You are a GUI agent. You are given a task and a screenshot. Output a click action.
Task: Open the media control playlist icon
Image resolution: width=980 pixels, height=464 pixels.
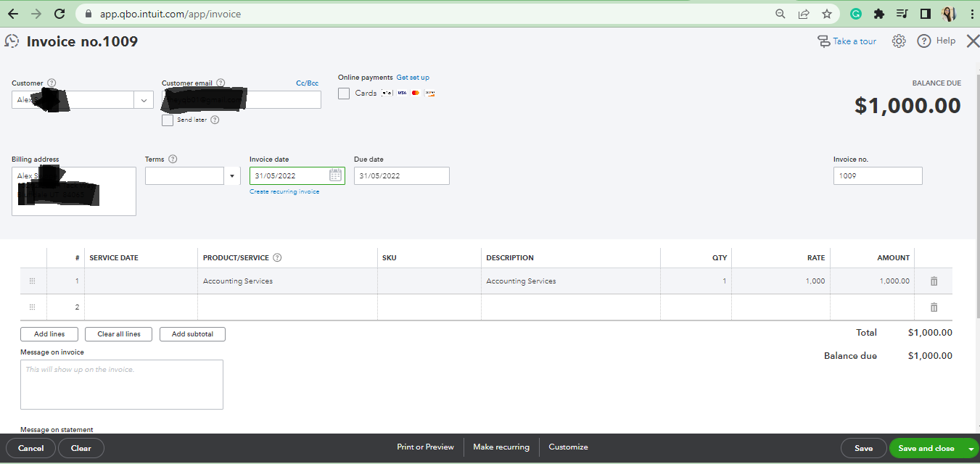coord(902,14)
